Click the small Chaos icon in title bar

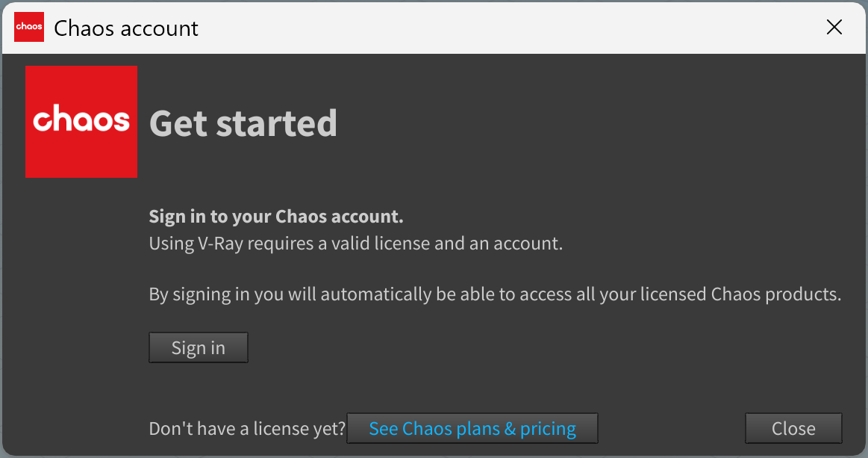tap(29, 27)
